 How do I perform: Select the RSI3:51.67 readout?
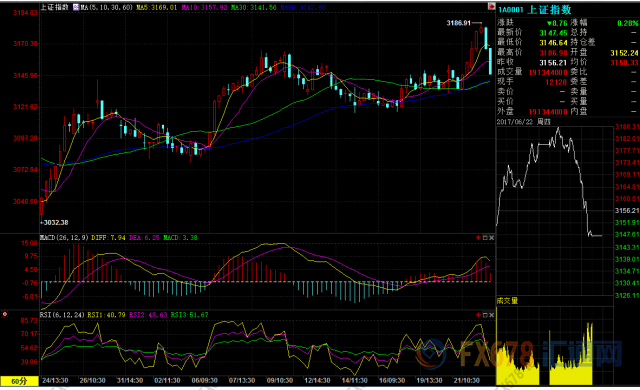(x=189, y=315)
